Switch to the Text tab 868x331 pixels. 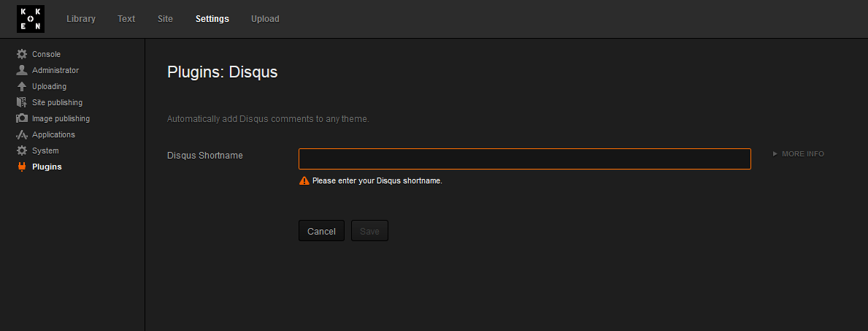(126, 19)
